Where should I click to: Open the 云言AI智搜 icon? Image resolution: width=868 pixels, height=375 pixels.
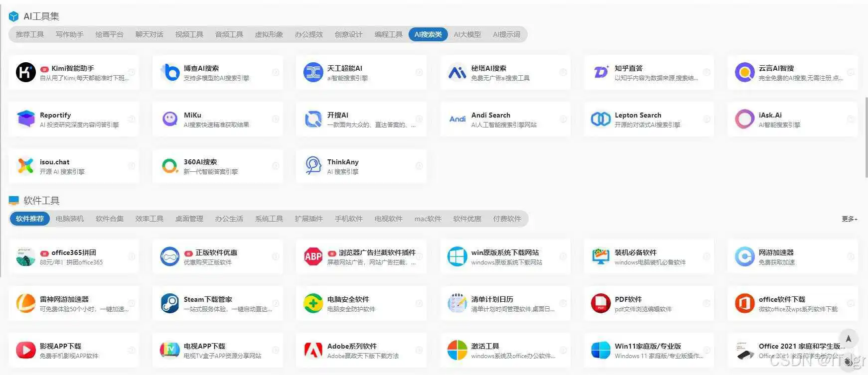coord(745,72)
